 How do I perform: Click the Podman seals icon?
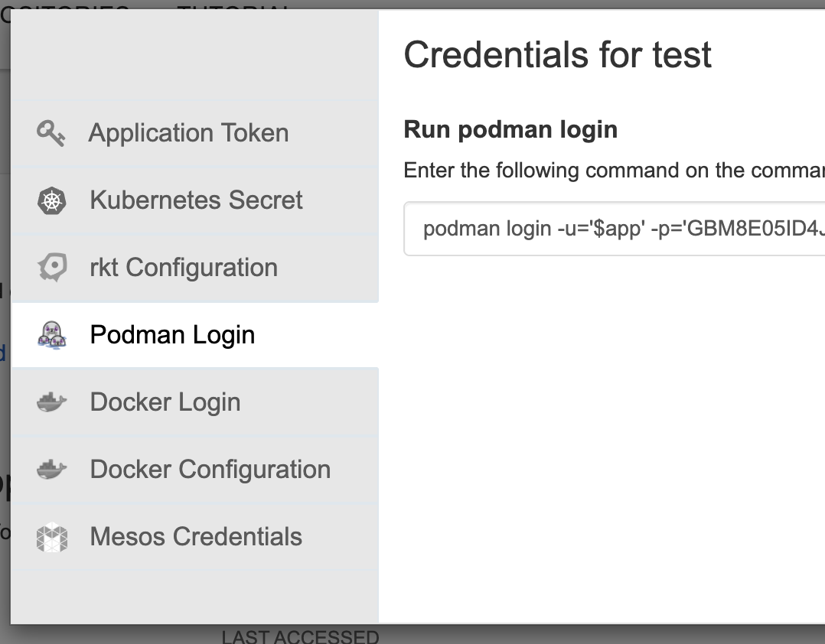click(x=52, y=335)
